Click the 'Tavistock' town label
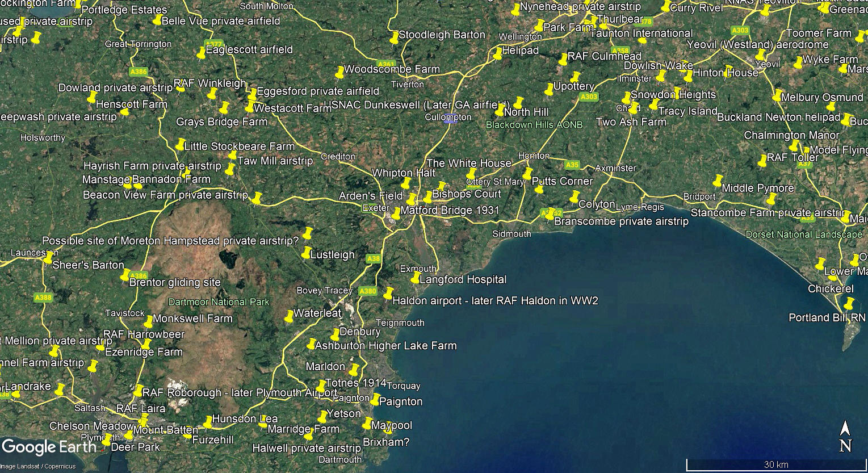 (125, 313)
